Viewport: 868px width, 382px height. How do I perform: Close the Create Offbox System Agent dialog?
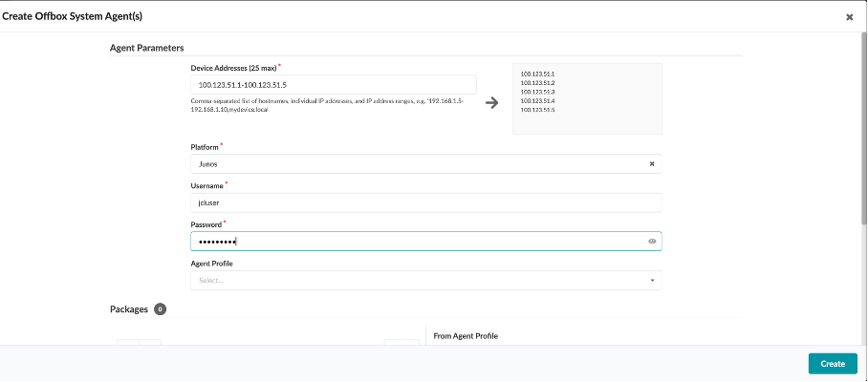pyautogui.click(x=849, y=17)
